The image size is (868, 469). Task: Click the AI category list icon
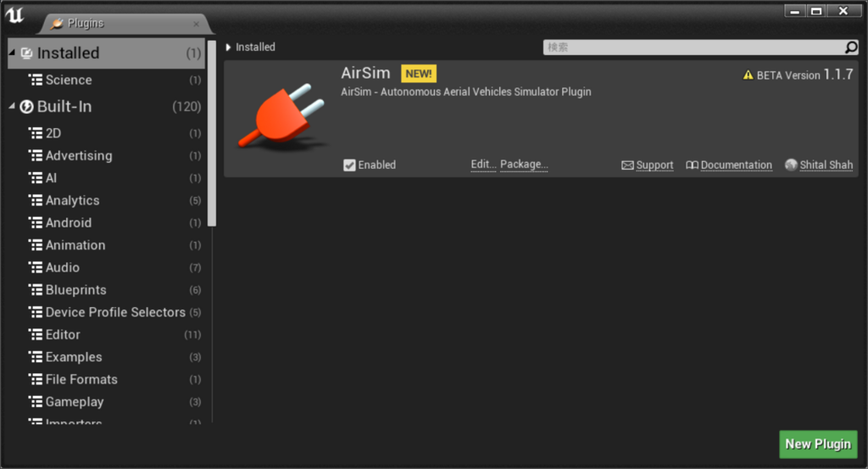(36, 178)
